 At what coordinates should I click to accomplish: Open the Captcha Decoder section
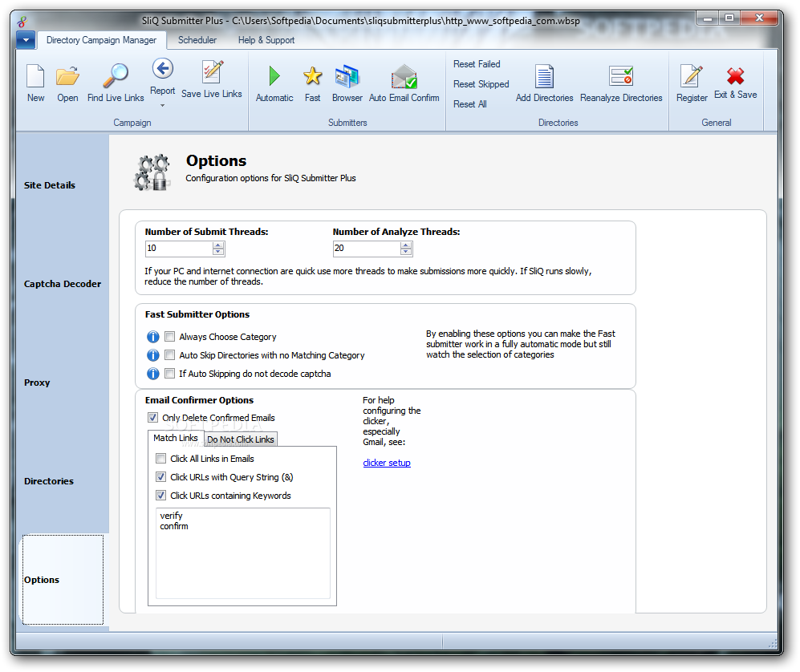(x=63, y=284)
